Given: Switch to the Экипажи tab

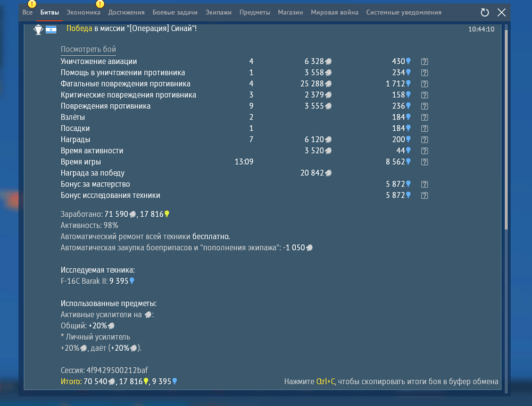Looking at the screenshot, I should [x=219, y=12].
